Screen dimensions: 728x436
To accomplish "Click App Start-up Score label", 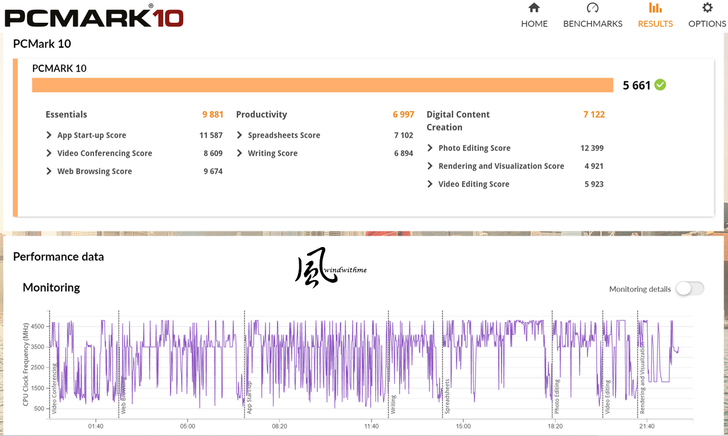I will click(x=91, y=135).
